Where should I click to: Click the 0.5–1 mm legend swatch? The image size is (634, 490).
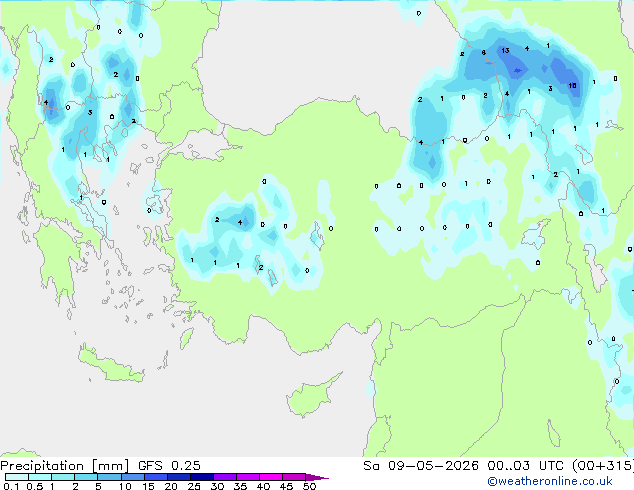tap(40, 477)
